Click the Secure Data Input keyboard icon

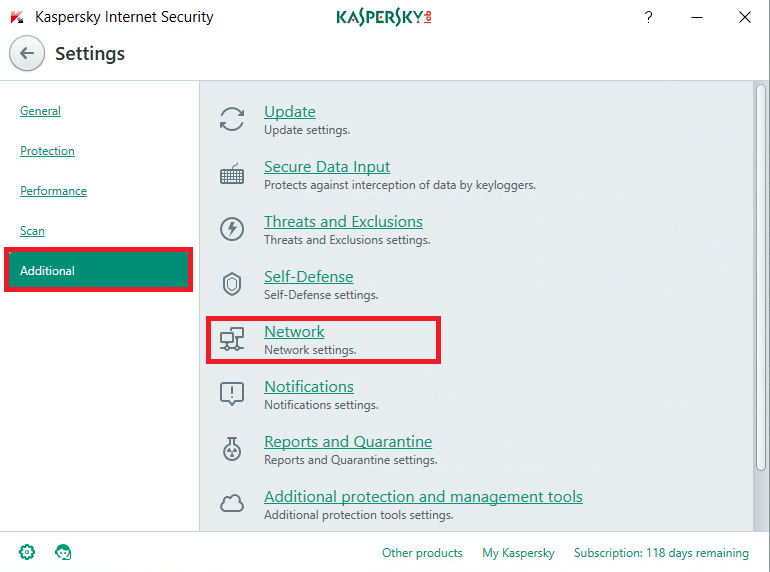[x=232, y=174]
